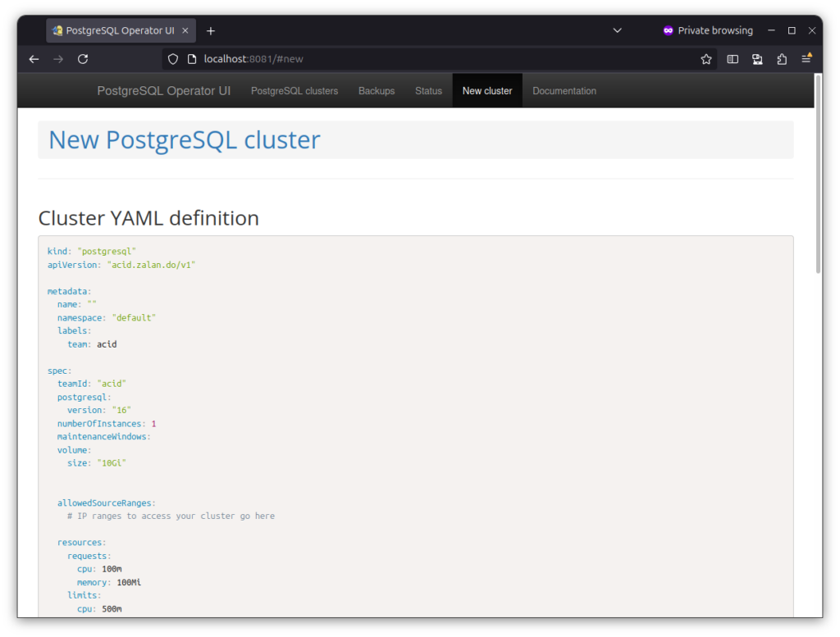Select the Status navigation item
This screenshot has height=637, width=840.
(428, 90)
